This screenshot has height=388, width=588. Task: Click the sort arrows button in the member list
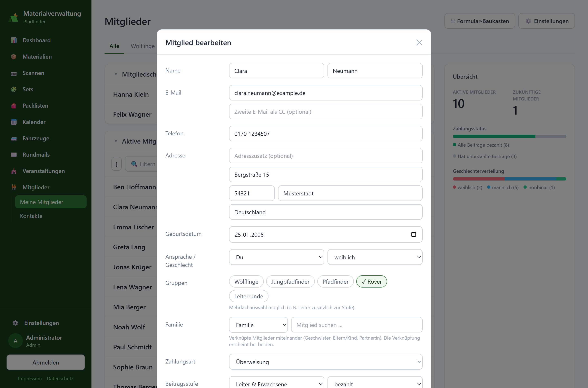pos(117,164)
